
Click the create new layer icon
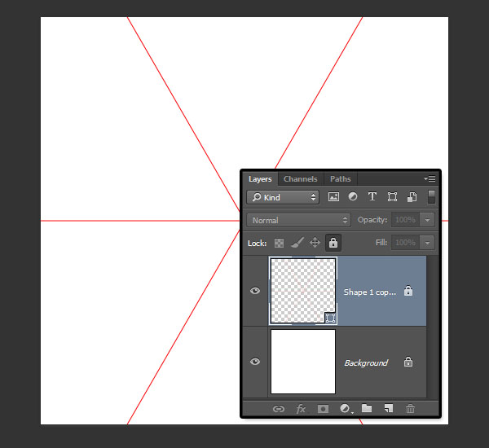click(389, 409)
